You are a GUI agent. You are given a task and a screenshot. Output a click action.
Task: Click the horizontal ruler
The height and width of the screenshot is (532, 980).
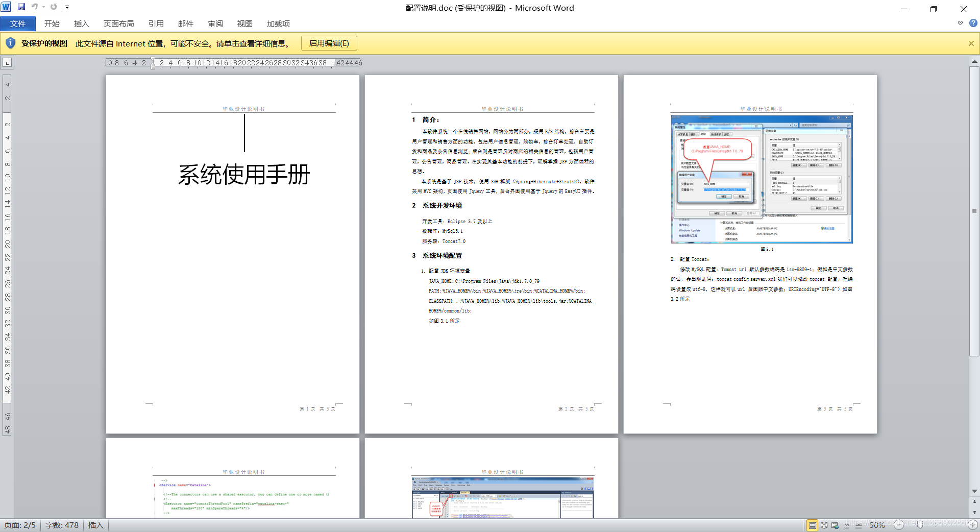tap(233, 63)
